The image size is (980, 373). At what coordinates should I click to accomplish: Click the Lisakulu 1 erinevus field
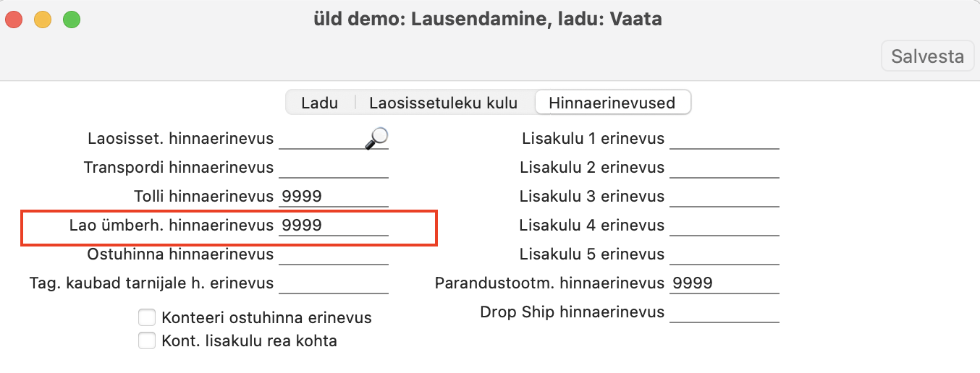(724, 139)
